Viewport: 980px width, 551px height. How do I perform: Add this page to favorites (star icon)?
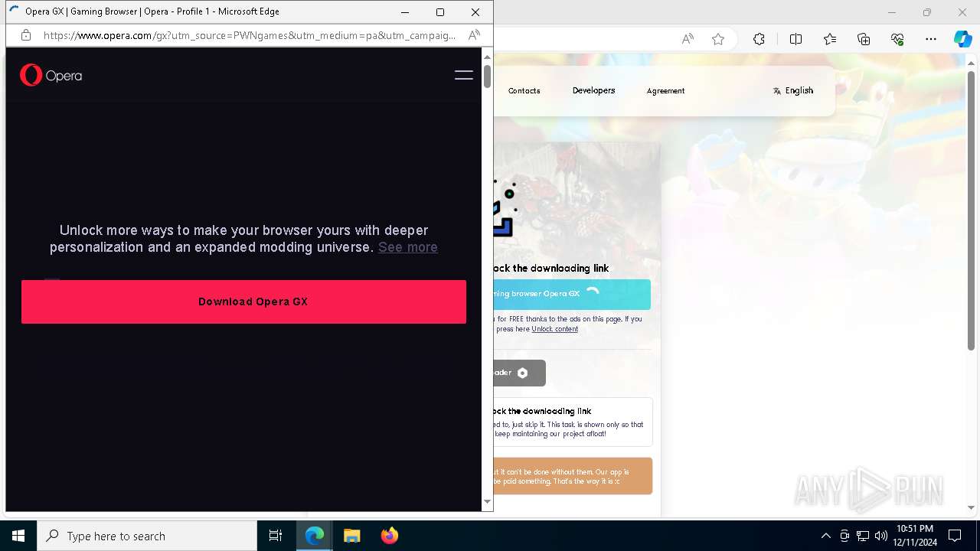pos(718,39)
